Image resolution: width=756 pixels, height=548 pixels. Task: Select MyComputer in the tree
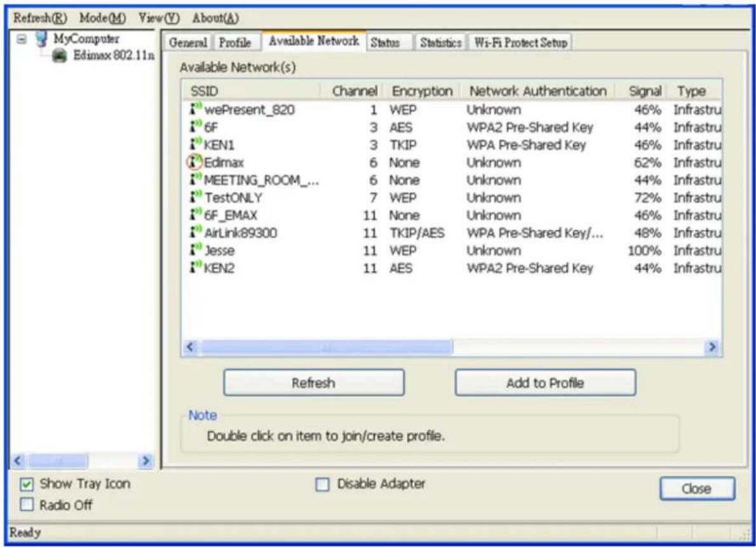86,39
